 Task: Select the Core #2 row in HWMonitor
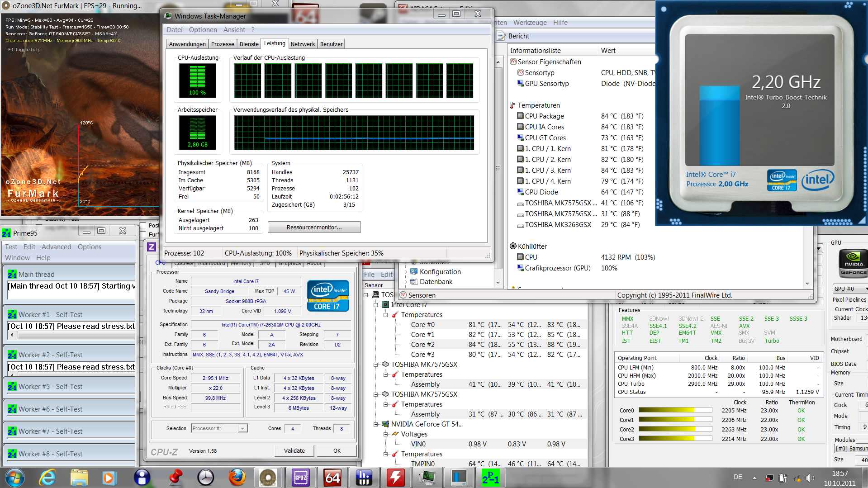pyautogui.click(x=495, y=345)
